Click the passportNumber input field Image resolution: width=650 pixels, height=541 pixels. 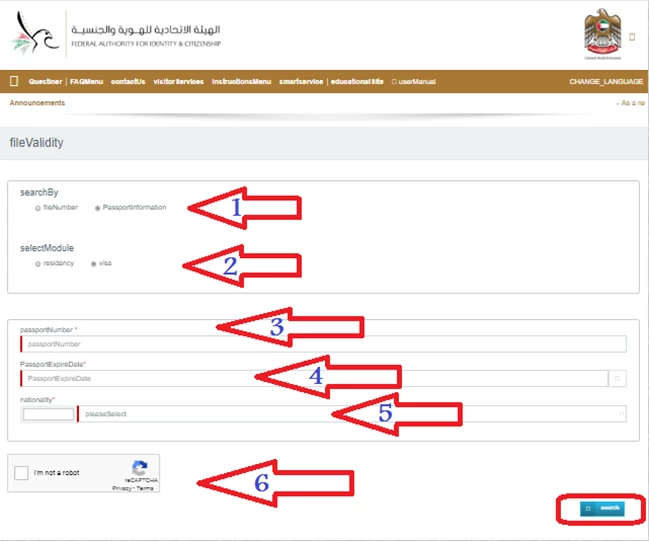point(325,344)
